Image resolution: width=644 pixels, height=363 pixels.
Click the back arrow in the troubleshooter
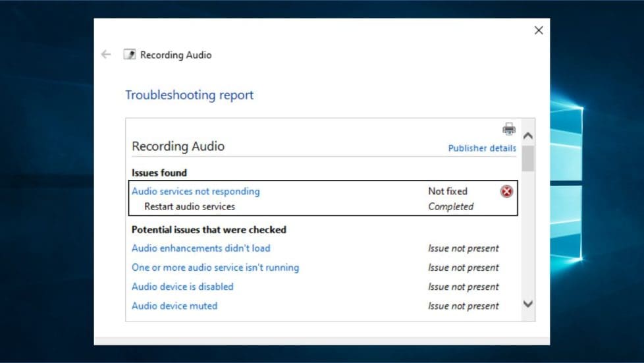tap(106, 55)
